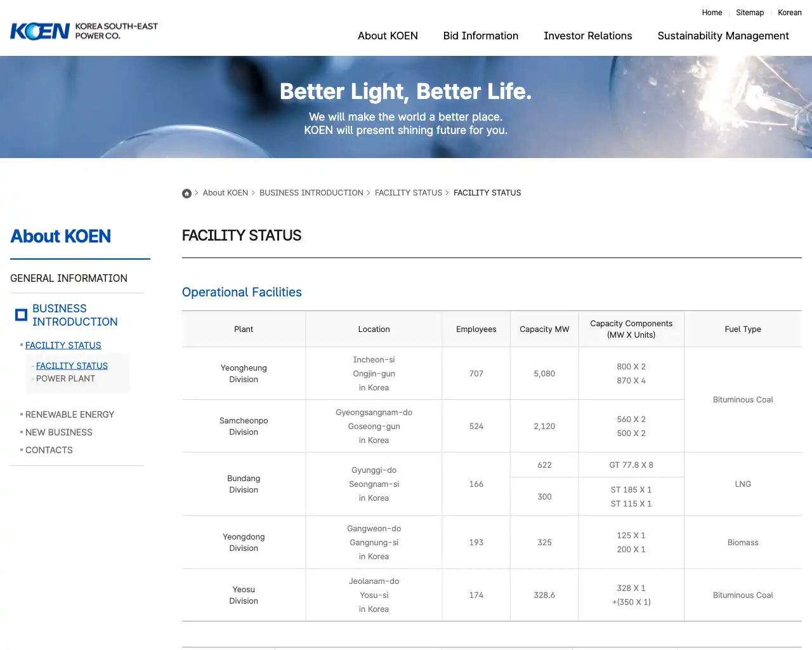Screen dimensions: 812x650
Task: Expand the RENEWABLE ENERGY sidebar section
Action: 70,415
